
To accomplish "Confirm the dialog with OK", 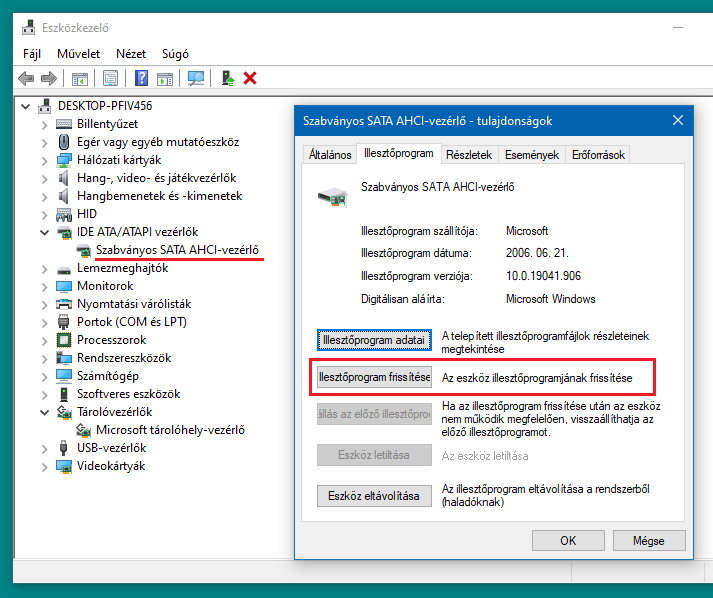I will pos(568,540).
